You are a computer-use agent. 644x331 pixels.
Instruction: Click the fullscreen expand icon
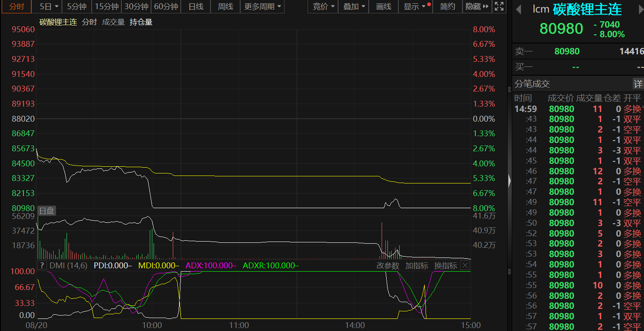click(499, 6)
